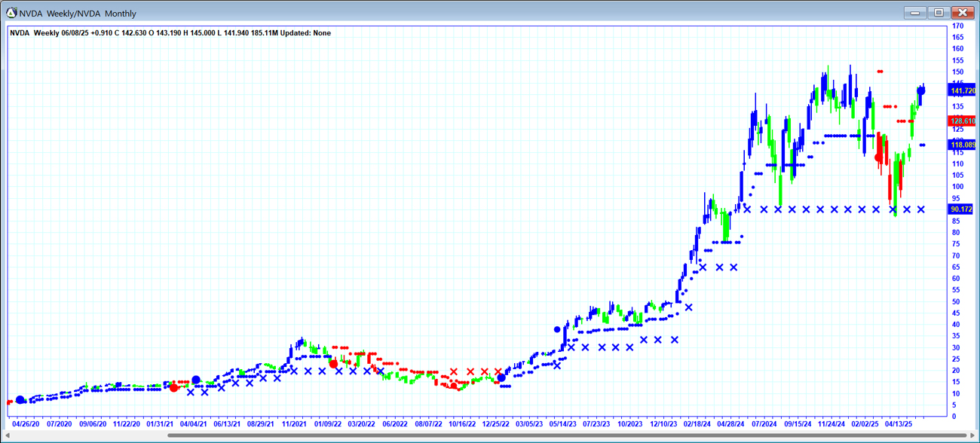Click the 11/22/20 date label
Viewport: 980px width, 443px height.
[x=127, y=424]
